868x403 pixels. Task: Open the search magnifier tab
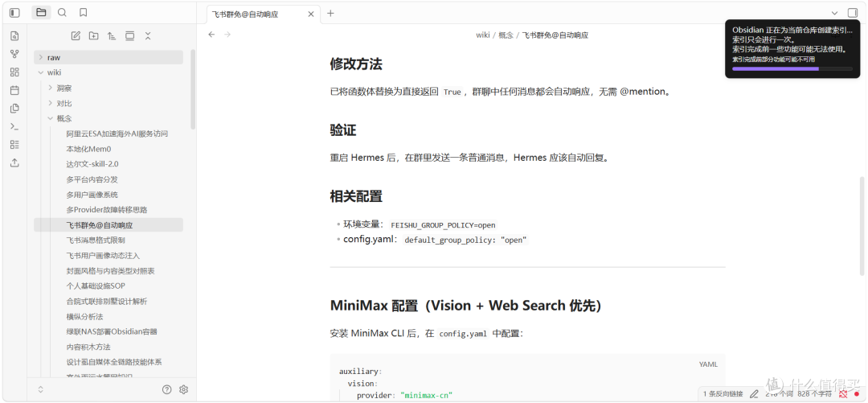(62, 12)
